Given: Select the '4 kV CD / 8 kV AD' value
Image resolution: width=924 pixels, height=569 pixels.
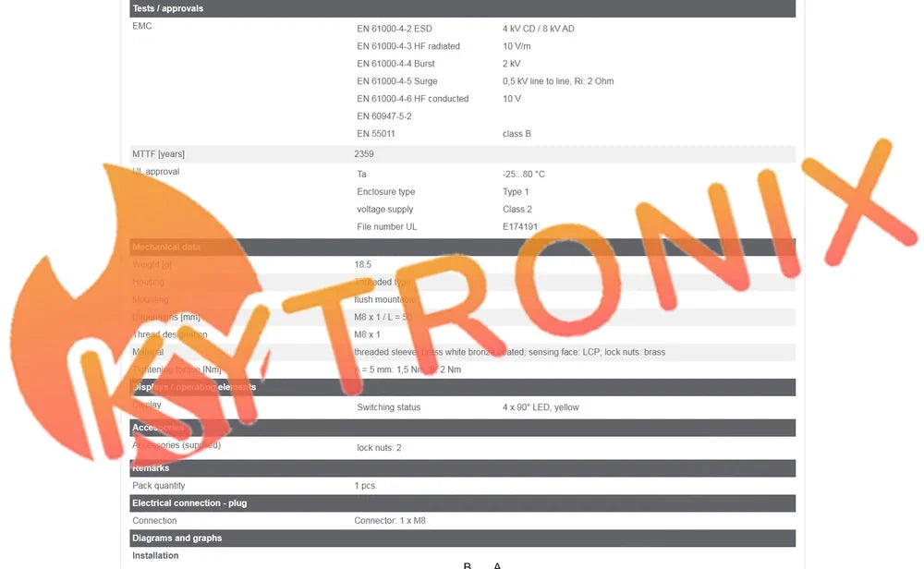Looking at the screenshot, I should pyautogui.click(x=538, y=29).
